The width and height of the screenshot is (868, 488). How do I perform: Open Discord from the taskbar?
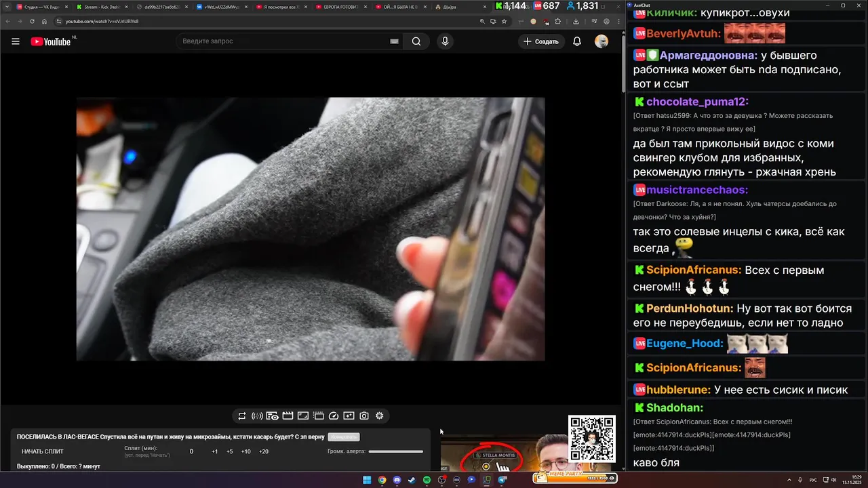(x=397, y=480)
